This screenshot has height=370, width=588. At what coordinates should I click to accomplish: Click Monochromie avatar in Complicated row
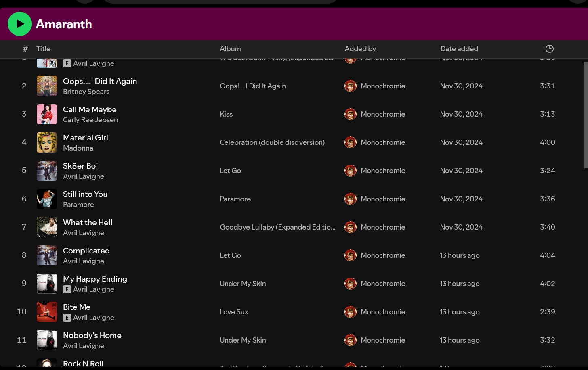350,255
